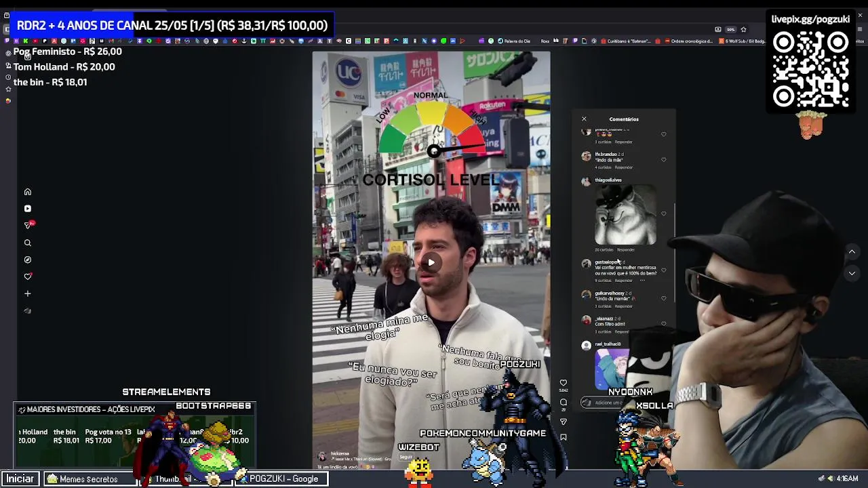Go to the previous reel with up chevron
This screenshot has width=868, height=488.
pos(852,251)
